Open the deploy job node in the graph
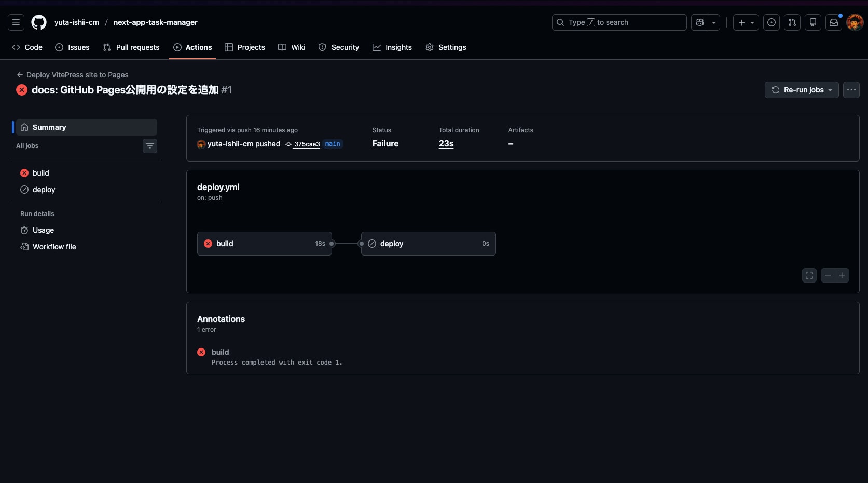This screenshot has width=868, height=483. click(429, 244)
